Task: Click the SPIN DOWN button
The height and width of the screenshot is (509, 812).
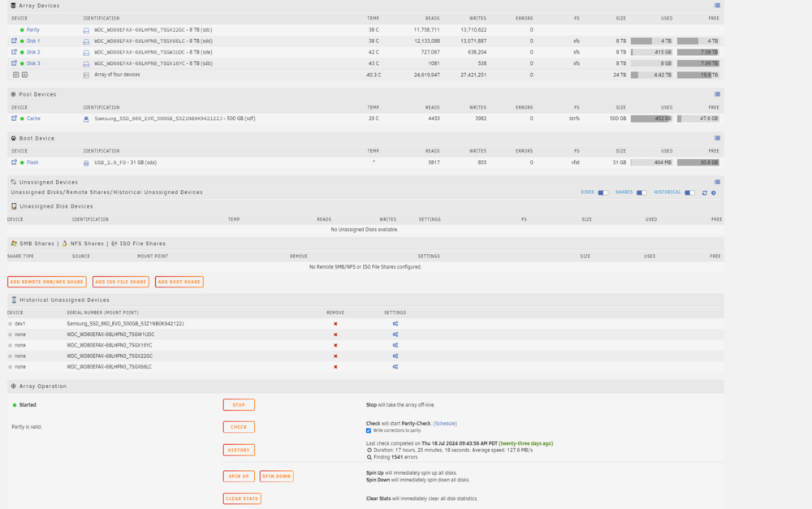Action: [x=277, y=477]
